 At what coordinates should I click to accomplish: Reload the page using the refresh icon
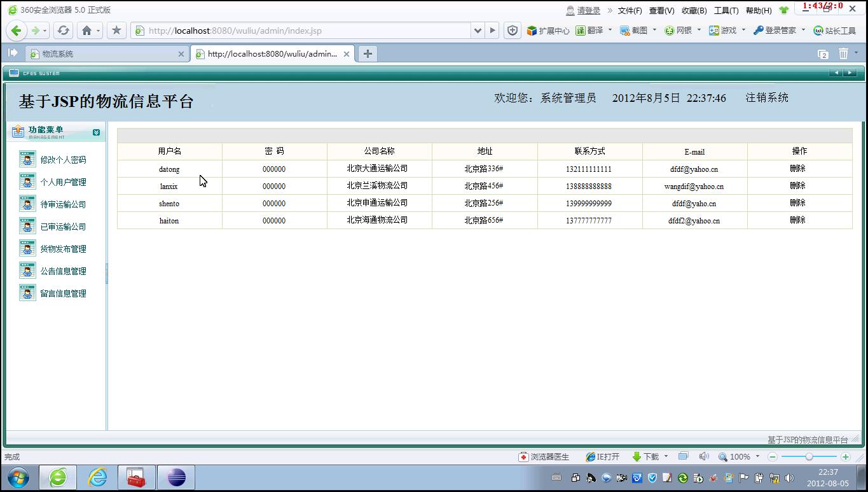click(63, 31)
